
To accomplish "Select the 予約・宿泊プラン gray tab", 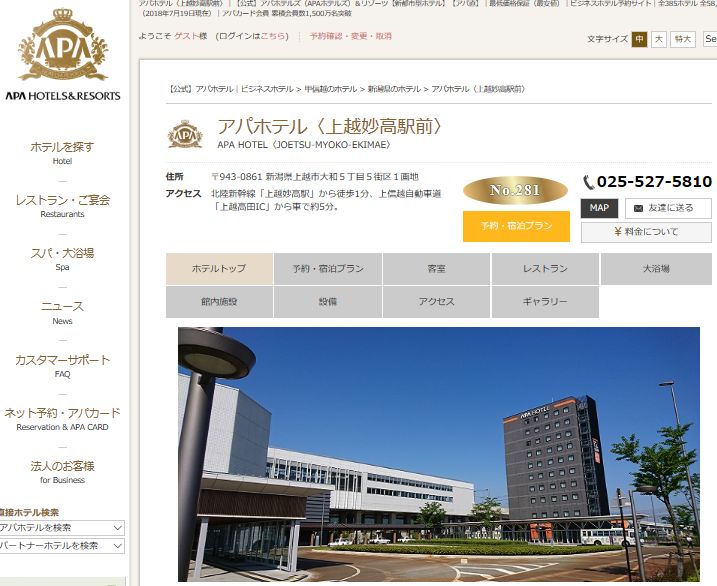I will point(328,269).
